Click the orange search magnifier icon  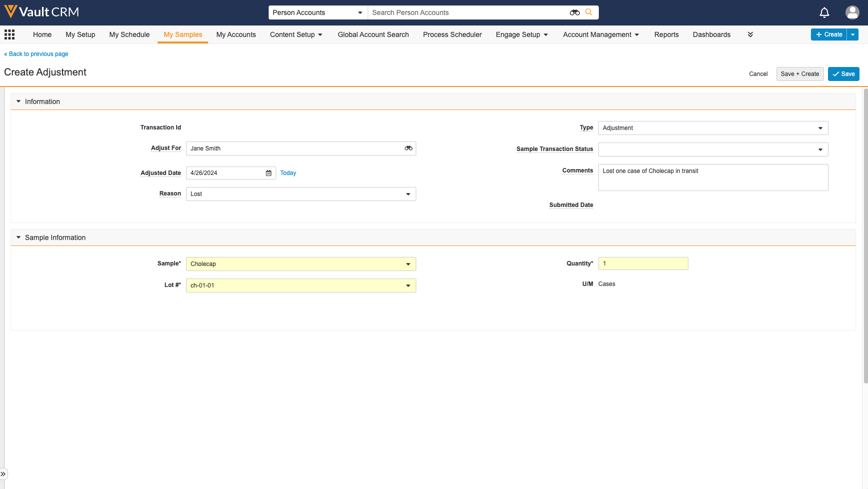pyautogui.click(x=589, y=12)
